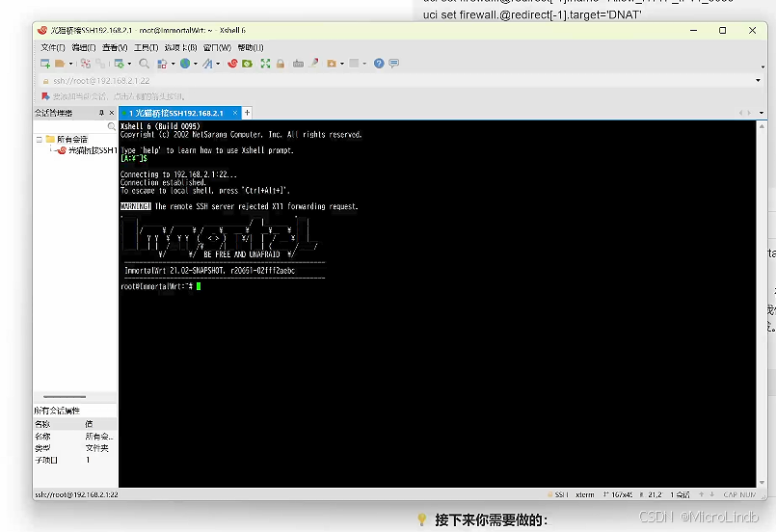Click the globe encoding icon

[x=185, y=64]
